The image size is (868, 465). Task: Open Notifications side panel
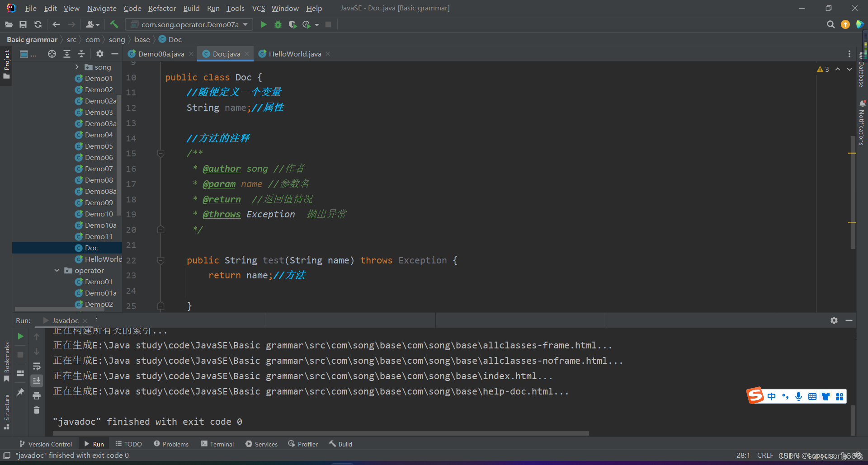pos(862,123)
